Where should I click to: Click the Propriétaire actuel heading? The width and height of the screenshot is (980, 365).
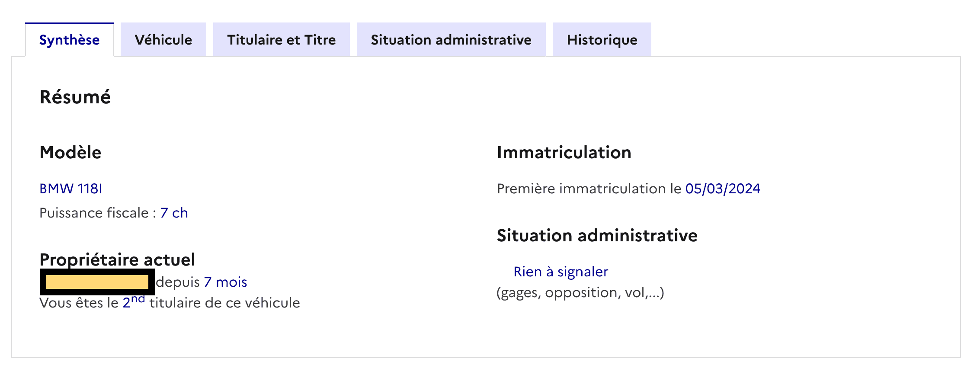pos(118,259)
